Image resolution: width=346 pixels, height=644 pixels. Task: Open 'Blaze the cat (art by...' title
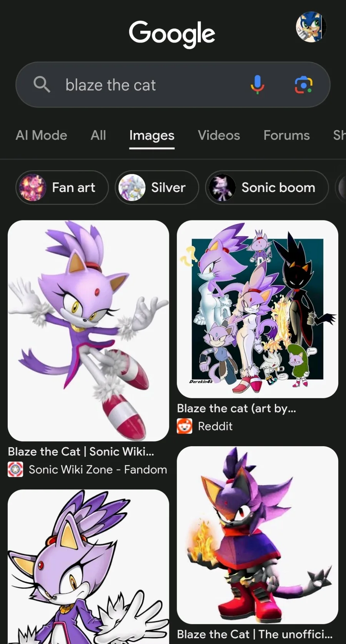236,409
